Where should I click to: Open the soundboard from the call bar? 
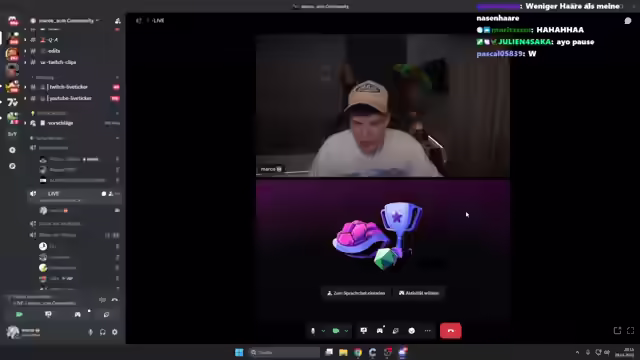(396, 331)
